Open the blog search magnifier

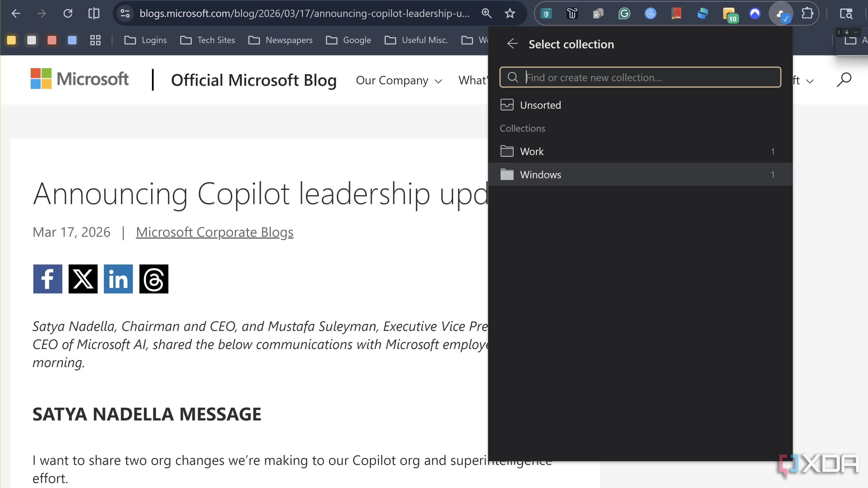point(844,80)
